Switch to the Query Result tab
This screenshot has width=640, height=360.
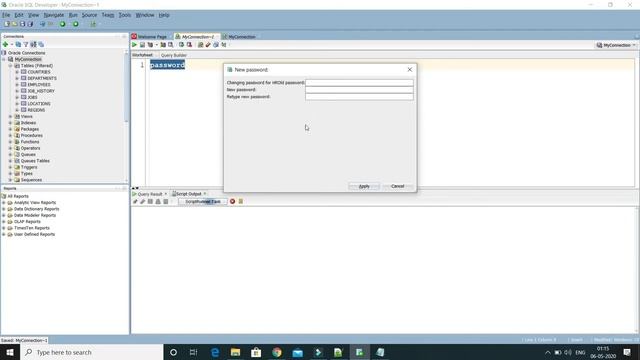tap(150, 194)
